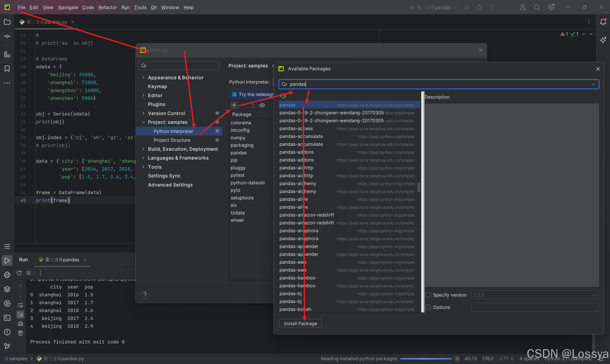610x364 pixels.
Task: Click the Install Package button
Action: click(300, 323)
